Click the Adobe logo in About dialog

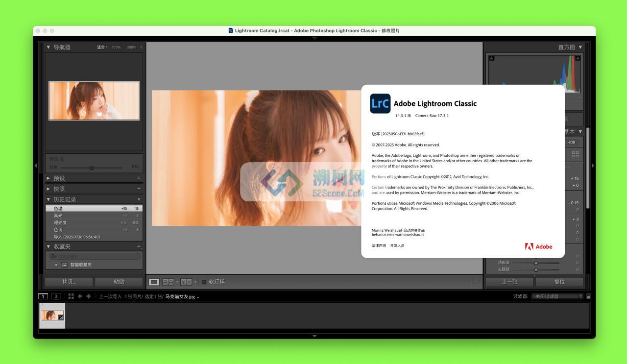click(x=539, y=246)
